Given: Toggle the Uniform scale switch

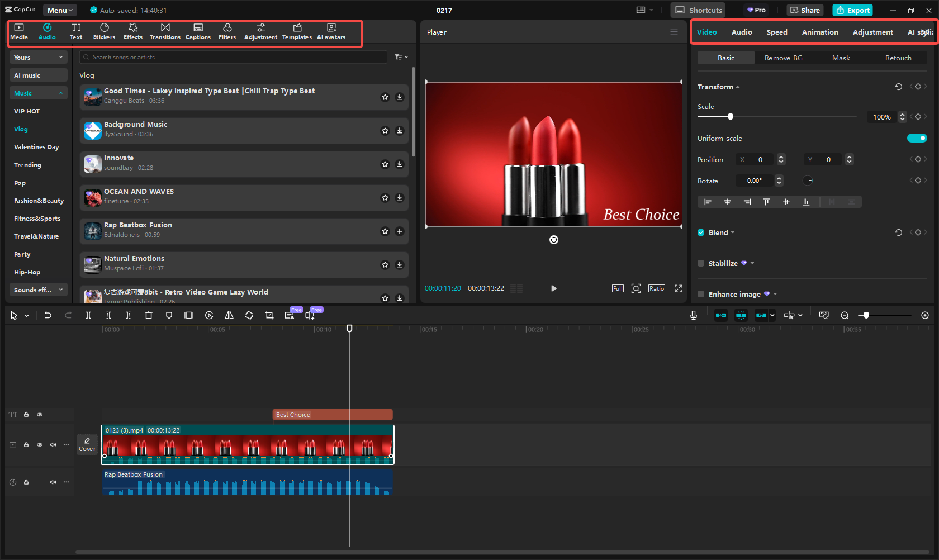Looking at the screenshot, I should point(917,138).
